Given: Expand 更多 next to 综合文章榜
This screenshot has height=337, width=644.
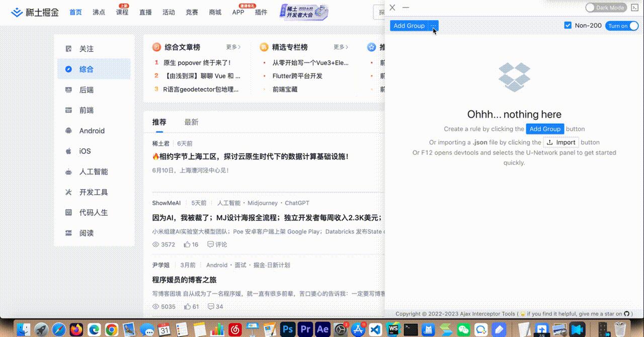Looking at the screenshot, I should (232, 47).
